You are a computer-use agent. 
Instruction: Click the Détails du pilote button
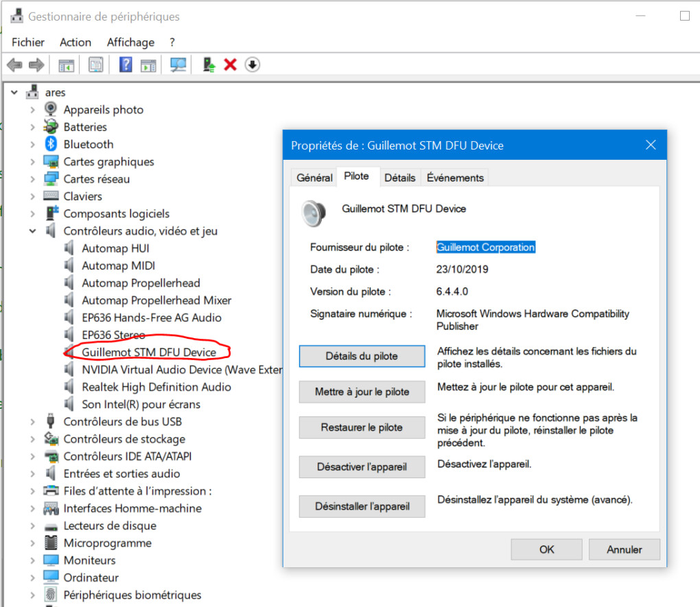click(362, 356)
